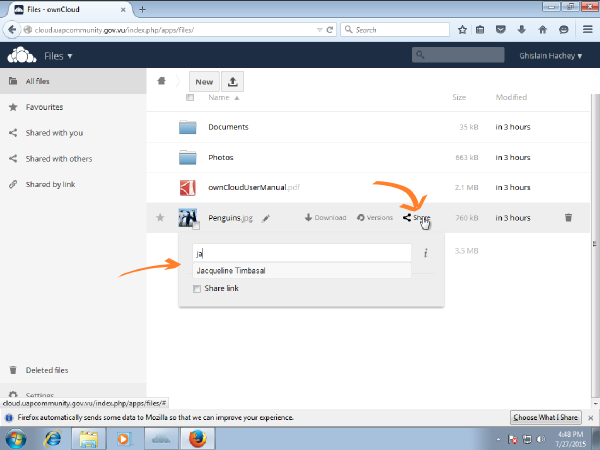
Task: Click the file list vertical scrollbar
Action: tap(595, 244)
